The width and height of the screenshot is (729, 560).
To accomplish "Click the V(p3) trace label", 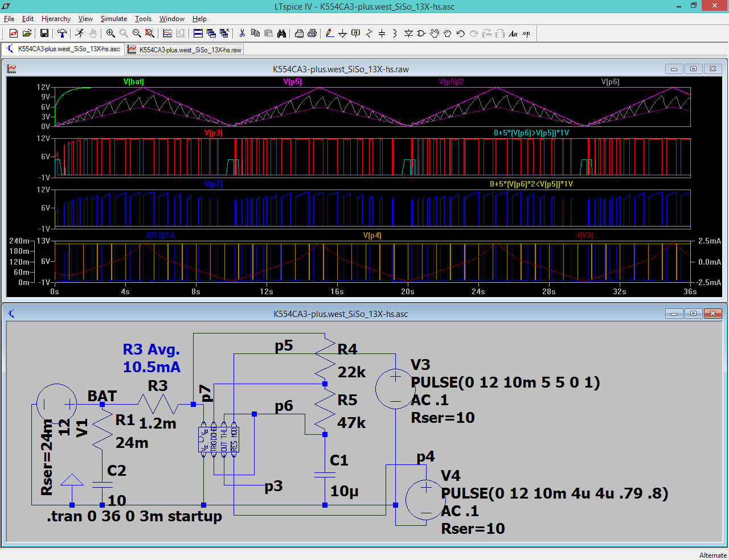I will pos(214,133).
